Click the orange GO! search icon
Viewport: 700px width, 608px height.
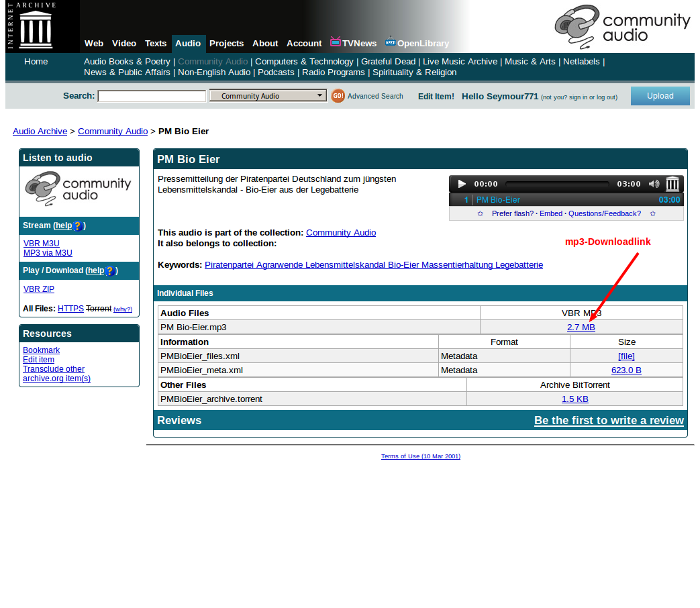click(x=338, y=96)
